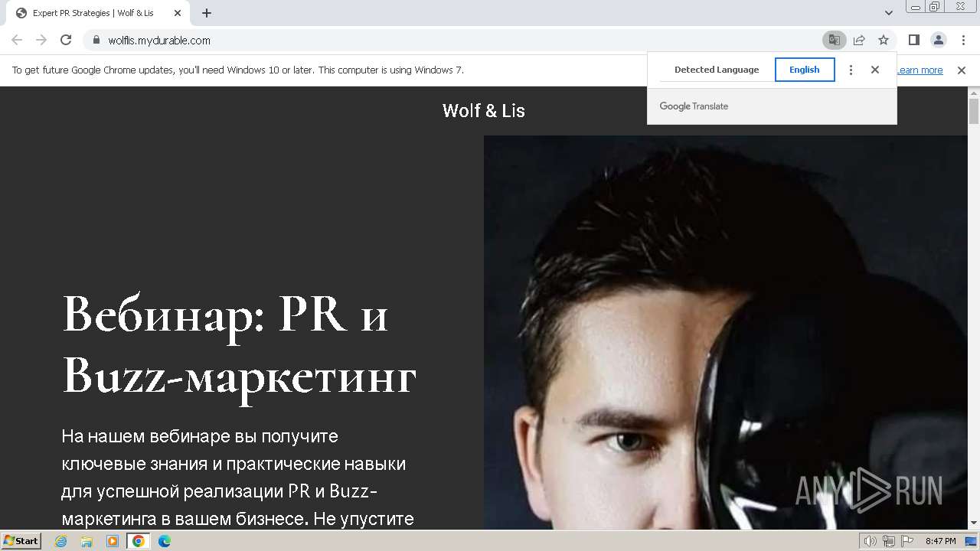This screenshot has height=551, width=980.
Task: Open Microsoft Edge from taskbar
Action: click(165, 541)
